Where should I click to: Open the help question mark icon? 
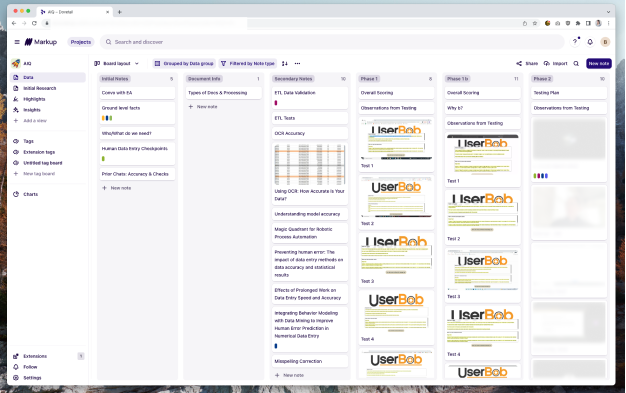pyautogui.click(x=575, y=42)
